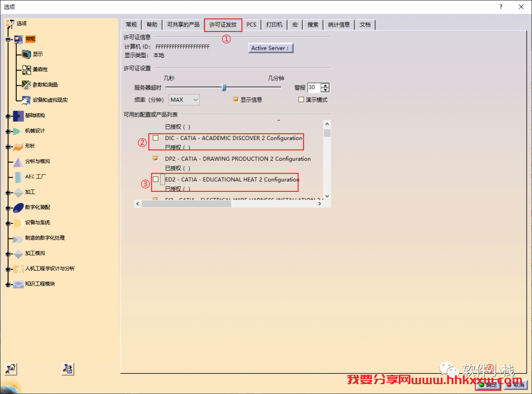Expand the 设备与系统 tree node

(8, 223)
